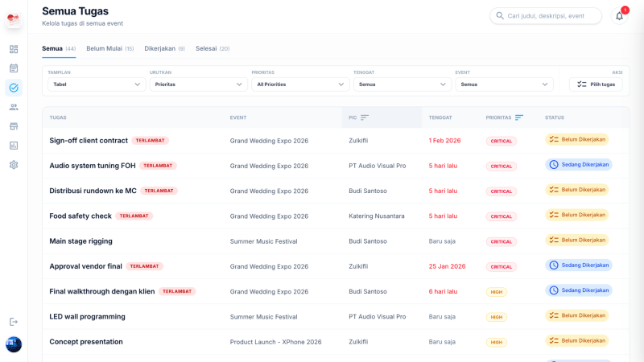Switch to the Semua tab
This screenshot has width=644, height=362.
pyautogui.click(x=59, y=48)
